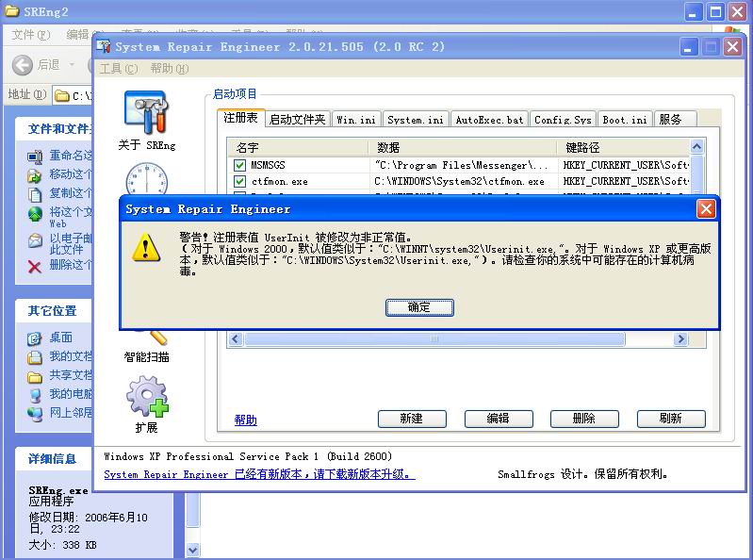753x560 pixels.
Task: Click the red X delete file icon
Action: click(35, 266)
